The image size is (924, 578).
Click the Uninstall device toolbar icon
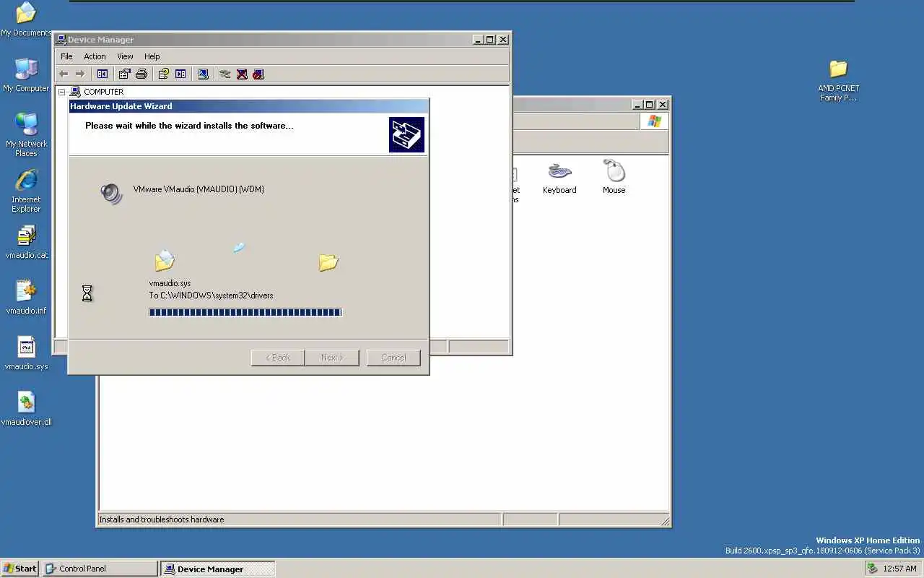(242, 74)
